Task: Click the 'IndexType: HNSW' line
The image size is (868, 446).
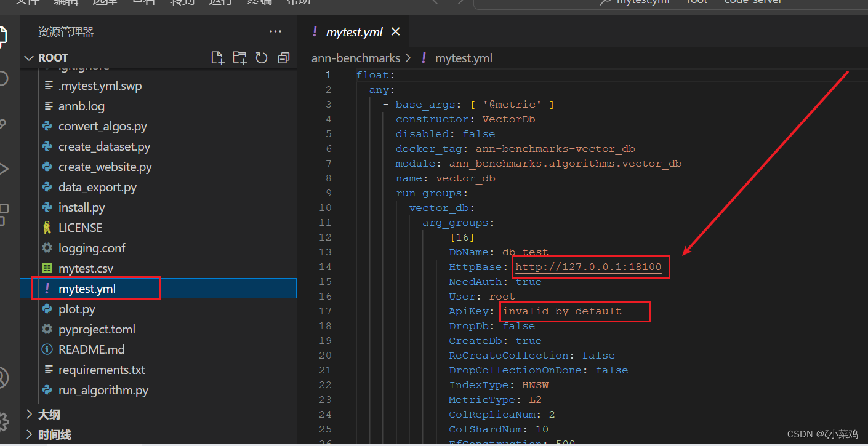Action: click(x=499, y=385)
